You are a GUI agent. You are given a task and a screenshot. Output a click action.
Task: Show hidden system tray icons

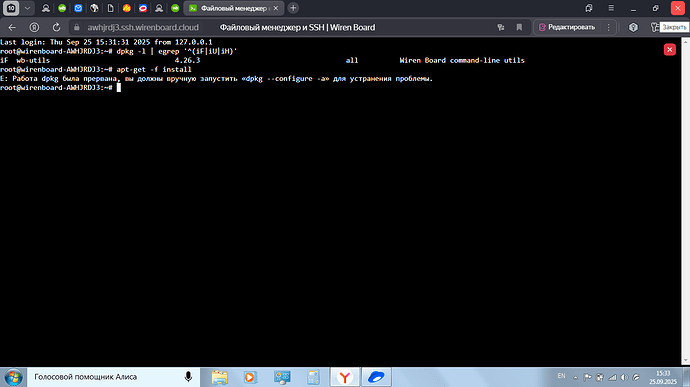click(575, 377)
